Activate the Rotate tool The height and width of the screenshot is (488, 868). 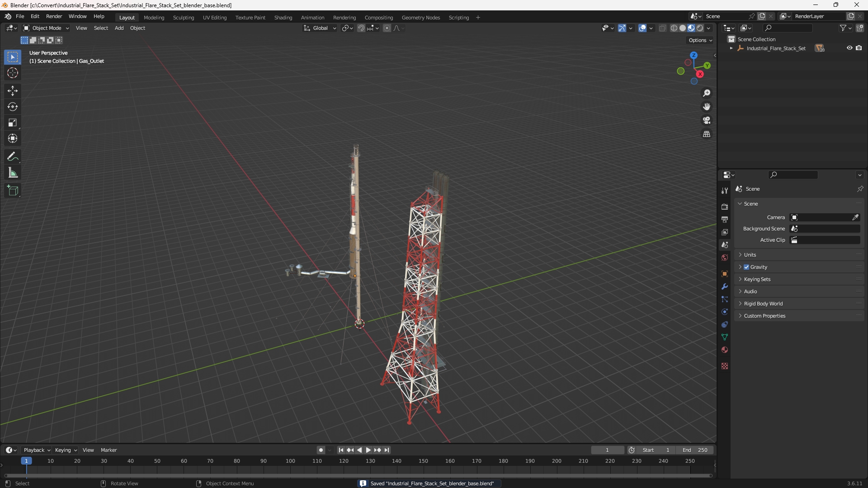pyautogui.click(x=13, y=107)
